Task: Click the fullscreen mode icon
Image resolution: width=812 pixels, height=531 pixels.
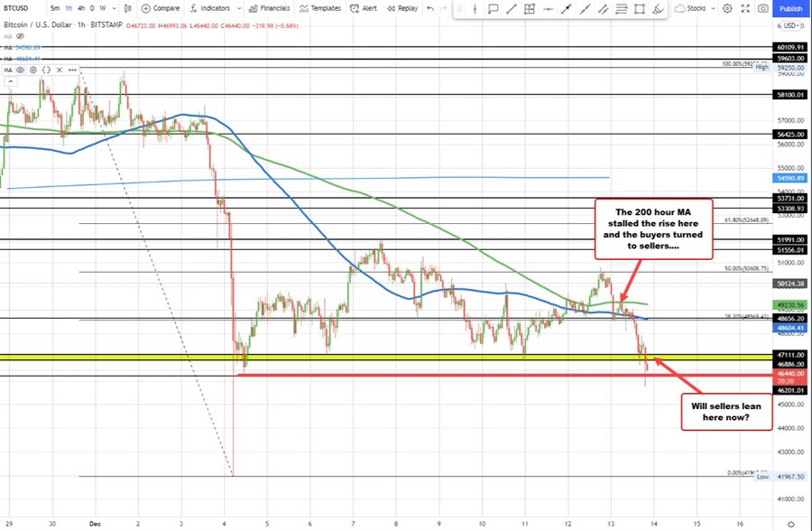Action: pyautogui.click(x=745, y=8)
